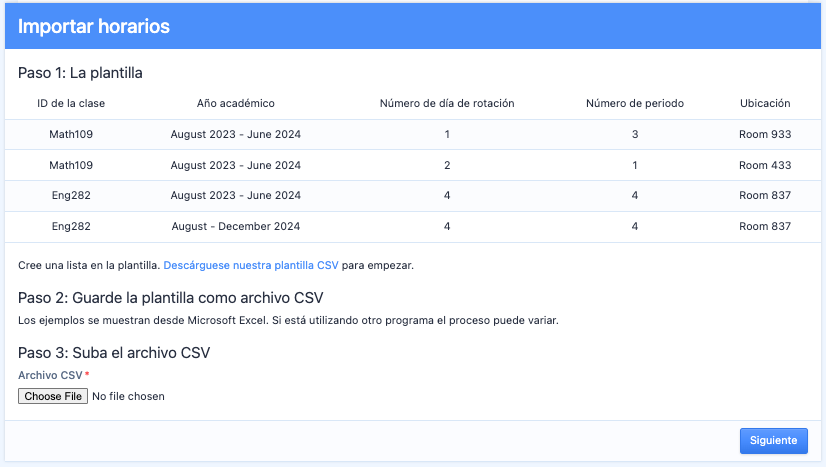
Task: Click the Paso 1: La plantilla heading
Action: (80, 73)
